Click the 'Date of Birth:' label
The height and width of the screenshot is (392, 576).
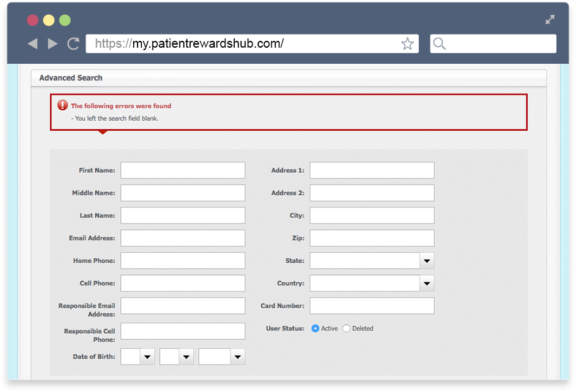(x=94, y=357)
